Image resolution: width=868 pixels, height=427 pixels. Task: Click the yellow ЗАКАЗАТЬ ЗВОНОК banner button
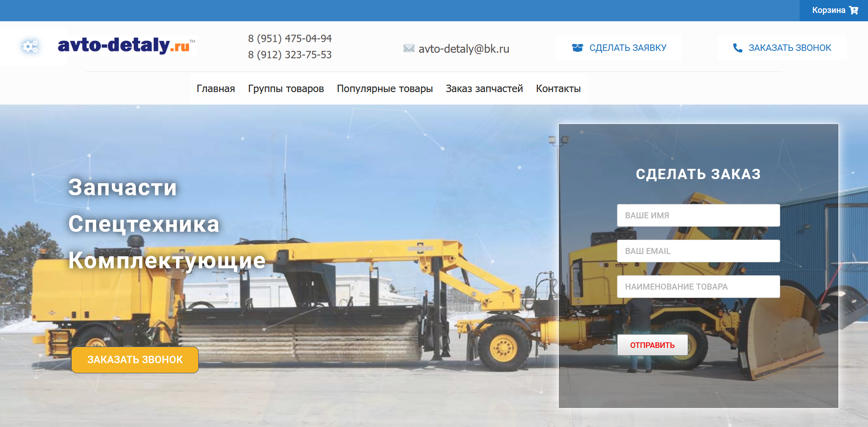[x=135, y=359]
